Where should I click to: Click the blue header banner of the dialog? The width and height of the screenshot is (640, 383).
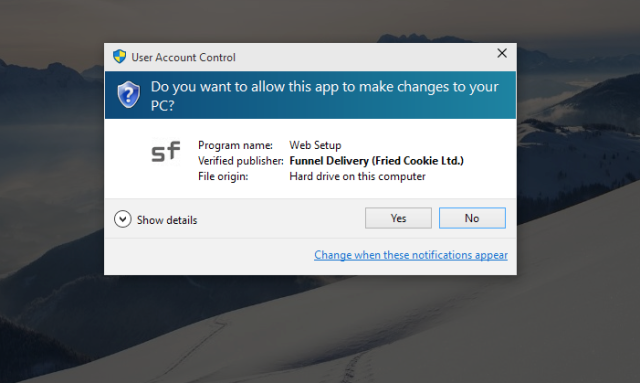[x=310, y=95]
